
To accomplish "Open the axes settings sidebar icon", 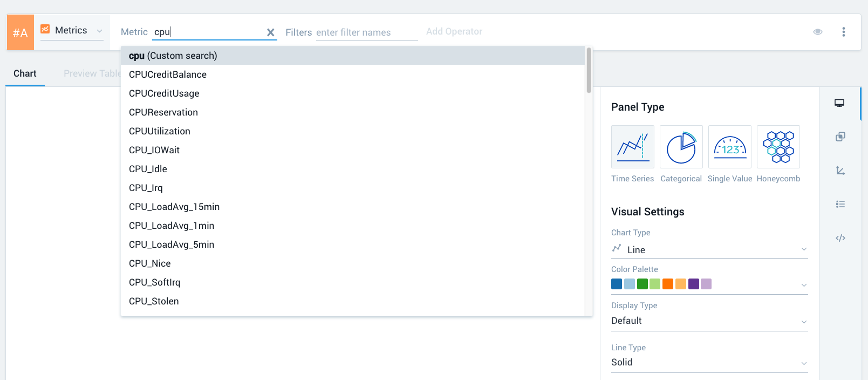I will (x=840, y=171).
